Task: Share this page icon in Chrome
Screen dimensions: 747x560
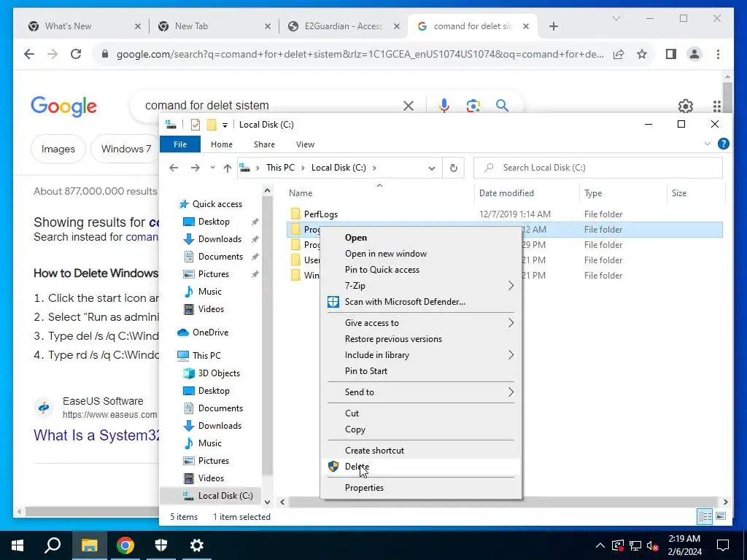Action: point(619,54)
